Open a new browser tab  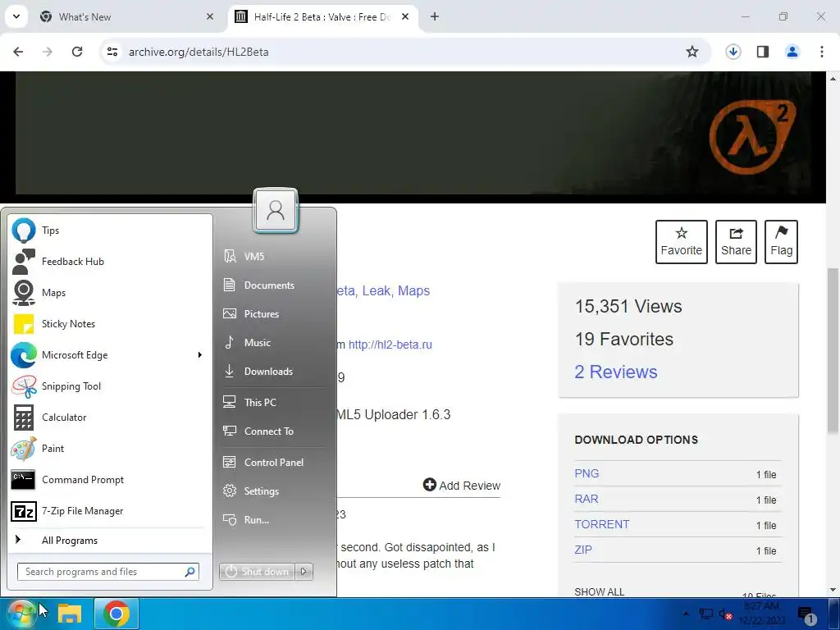tap(435, 16)
